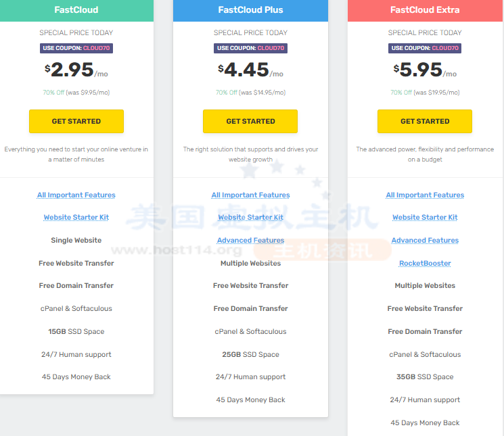Click GET STARTED under FastCloud Extra plan

[425, 122]
